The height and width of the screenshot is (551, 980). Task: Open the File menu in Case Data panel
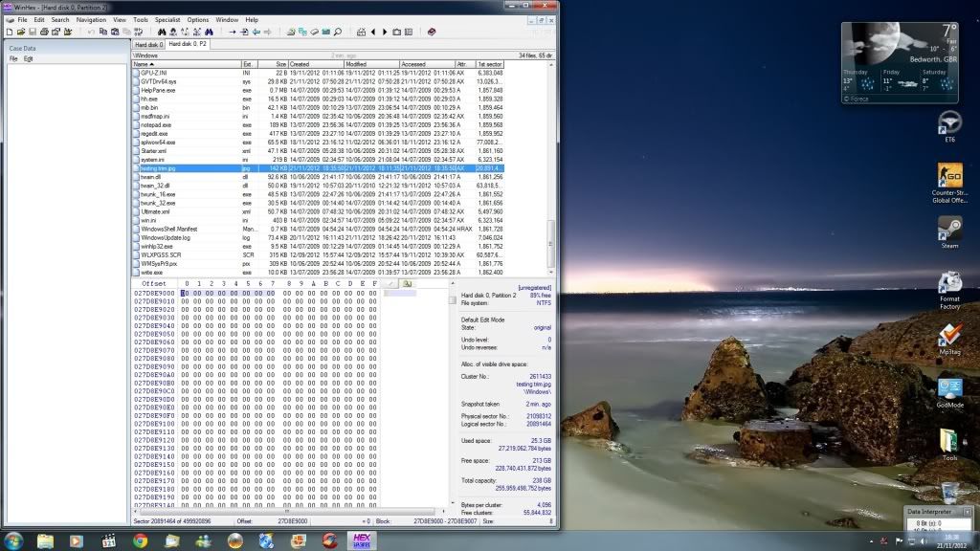point(13,58)
